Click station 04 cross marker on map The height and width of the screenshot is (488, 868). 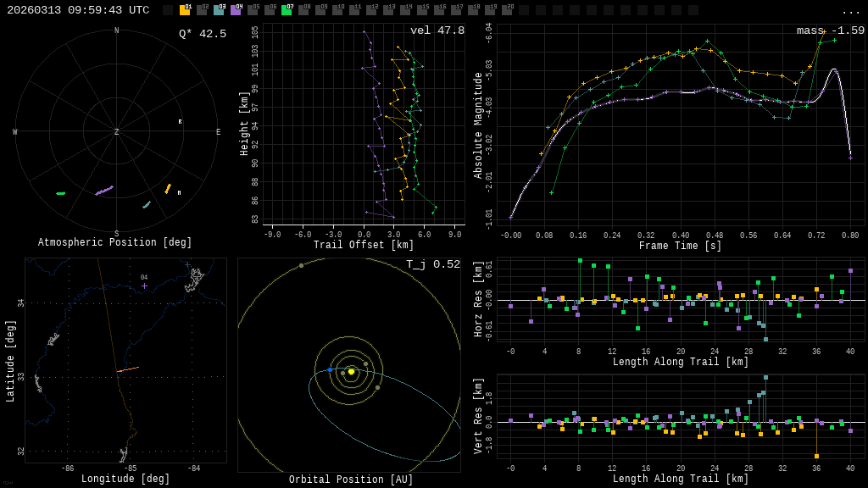(x=144, y=286)
